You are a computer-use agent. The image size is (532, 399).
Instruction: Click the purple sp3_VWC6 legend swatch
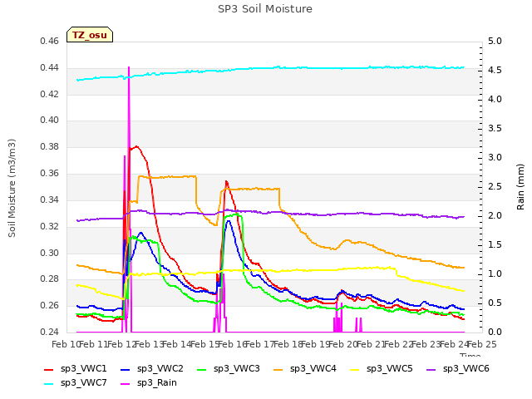pyautogui.click(x=431, y=369)
